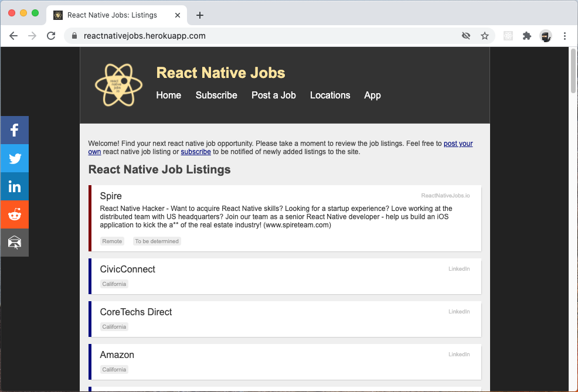This screenshot has width=578, height=392.
Task: Click California tag under CivicConnect
Action: tap(114, 284)
